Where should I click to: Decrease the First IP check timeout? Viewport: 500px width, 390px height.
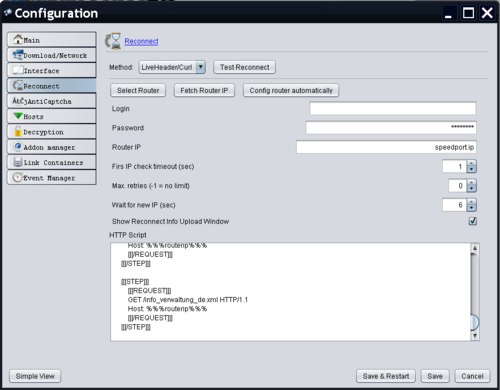pyautogui.click(x=471, y=169)
